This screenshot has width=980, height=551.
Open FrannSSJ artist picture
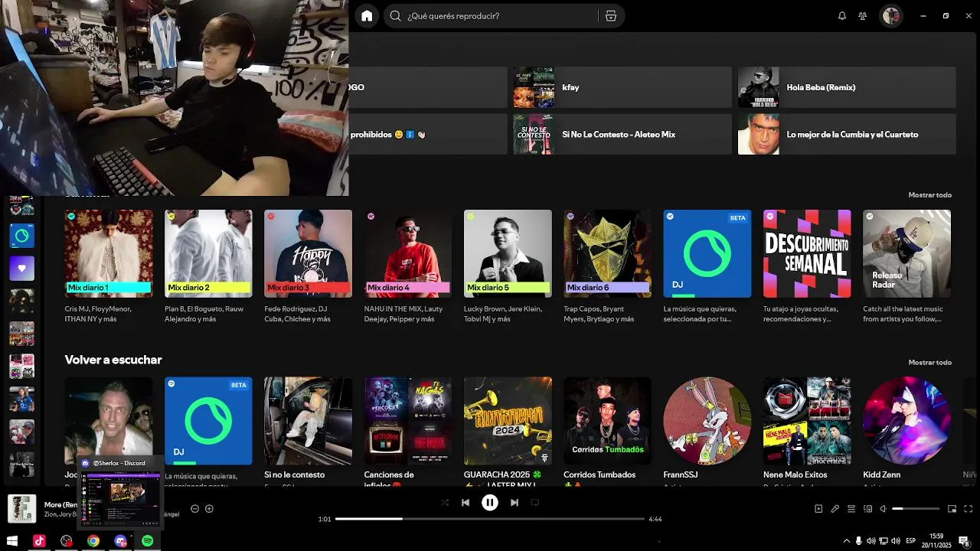(707, 420)
